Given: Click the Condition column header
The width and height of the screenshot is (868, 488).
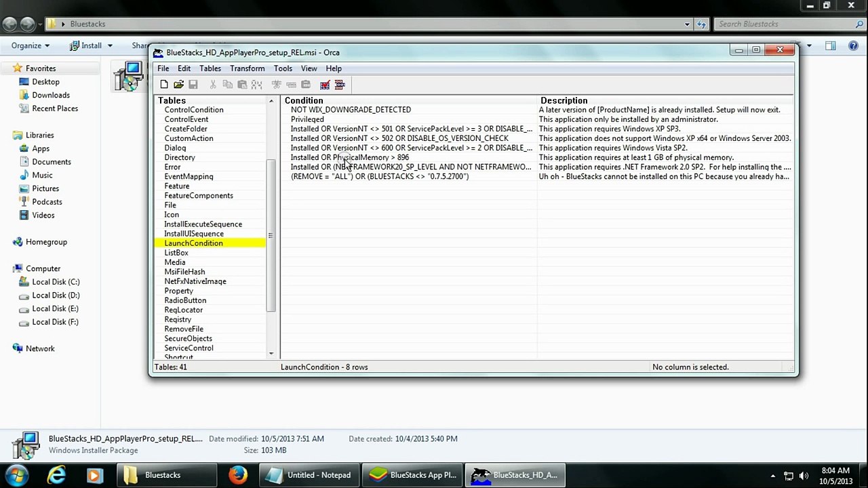Looking at the screenshot, I should click(409, 100).
